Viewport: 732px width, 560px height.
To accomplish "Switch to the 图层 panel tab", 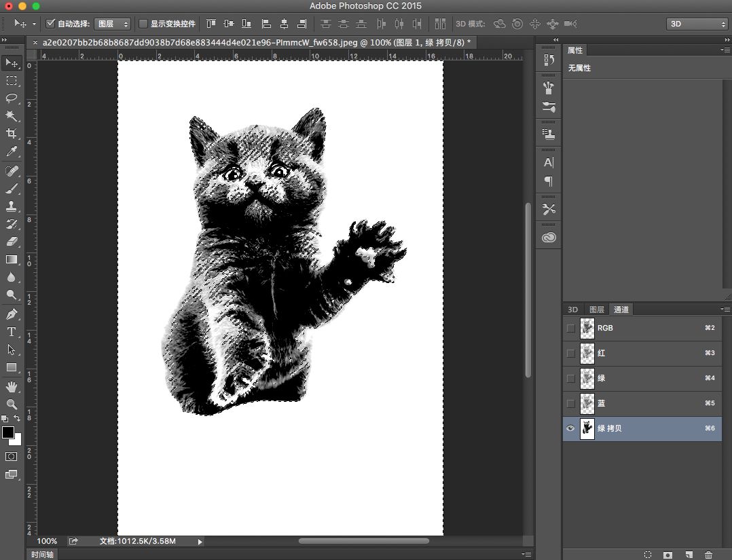I will [596, 310].
